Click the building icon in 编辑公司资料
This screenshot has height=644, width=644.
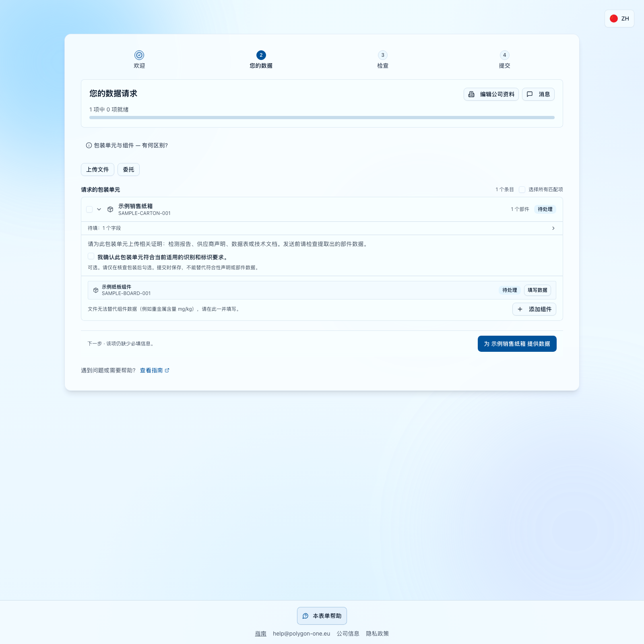point(471,94)
